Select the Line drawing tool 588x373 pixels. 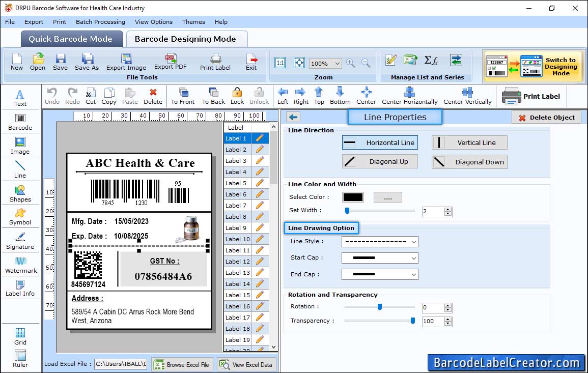(20, 170)
